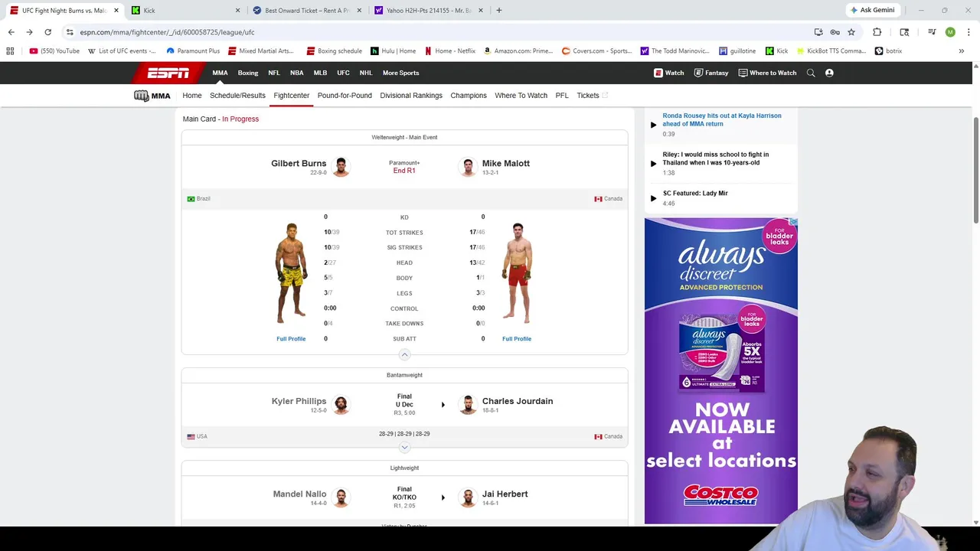
Task: Click the ESPN logo
Action: (x=168, y=73)
